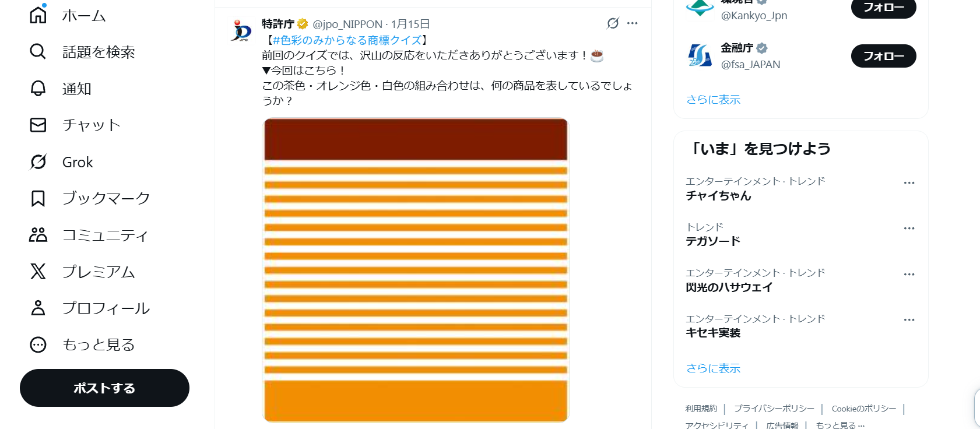Open プロフィール from the sidebar
Screen dimensions: 980x429
tap(37, 308)
